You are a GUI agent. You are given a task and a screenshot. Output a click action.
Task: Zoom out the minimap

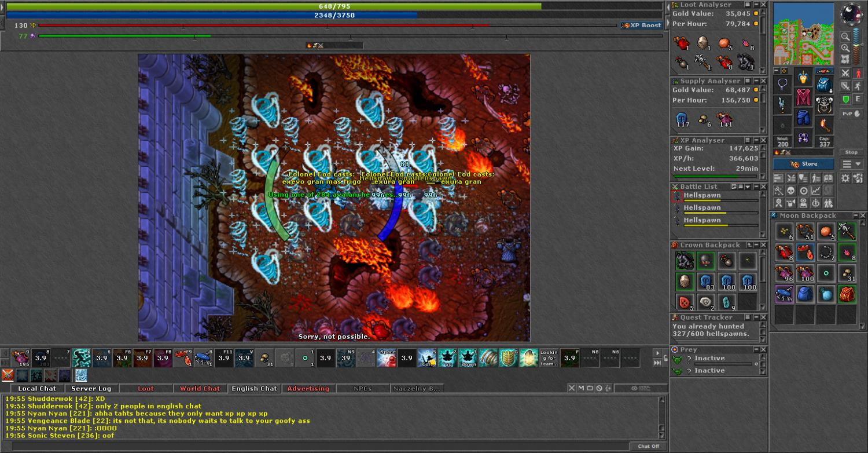pos(845,36)
